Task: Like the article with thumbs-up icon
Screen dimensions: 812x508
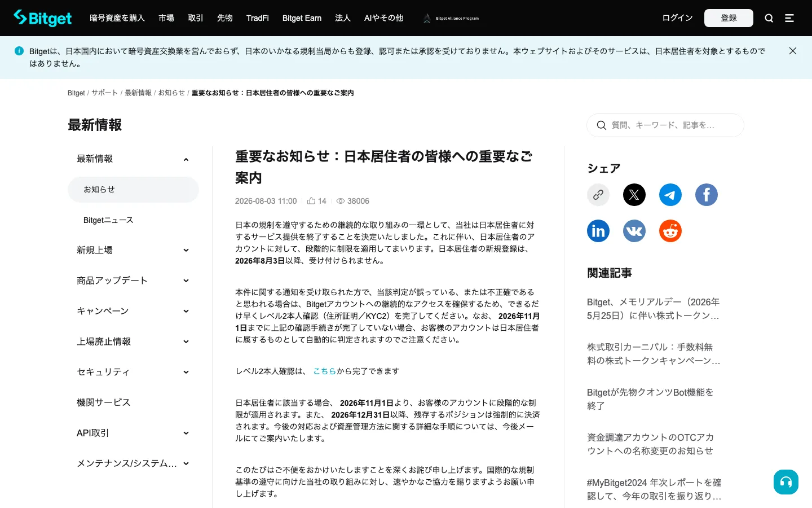Action: tap(311, 201)
